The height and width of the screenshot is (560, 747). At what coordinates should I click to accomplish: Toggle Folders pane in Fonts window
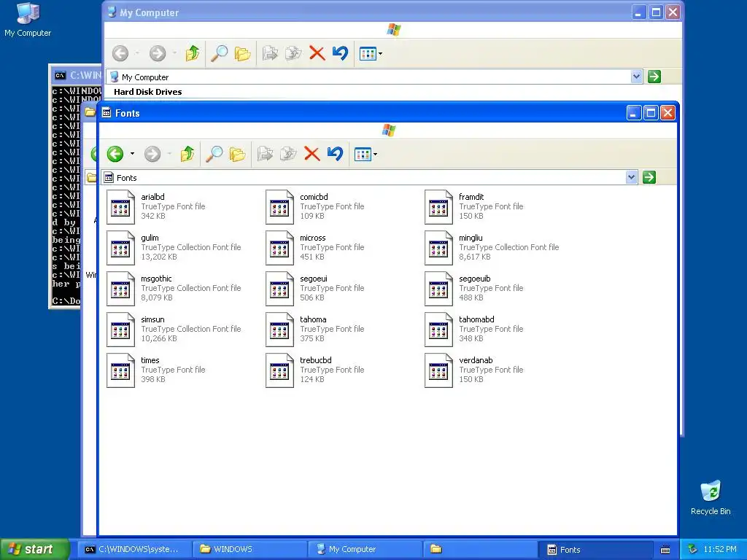(x=237, y=154)
